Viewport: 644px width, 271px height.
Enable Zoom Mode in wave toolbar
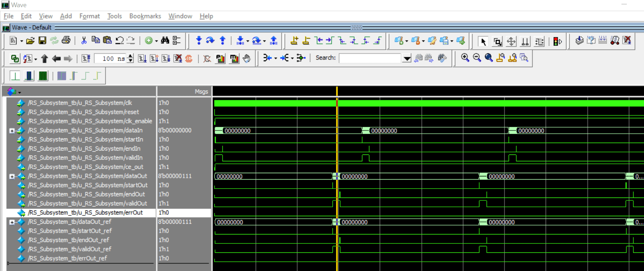coord(497,42)
